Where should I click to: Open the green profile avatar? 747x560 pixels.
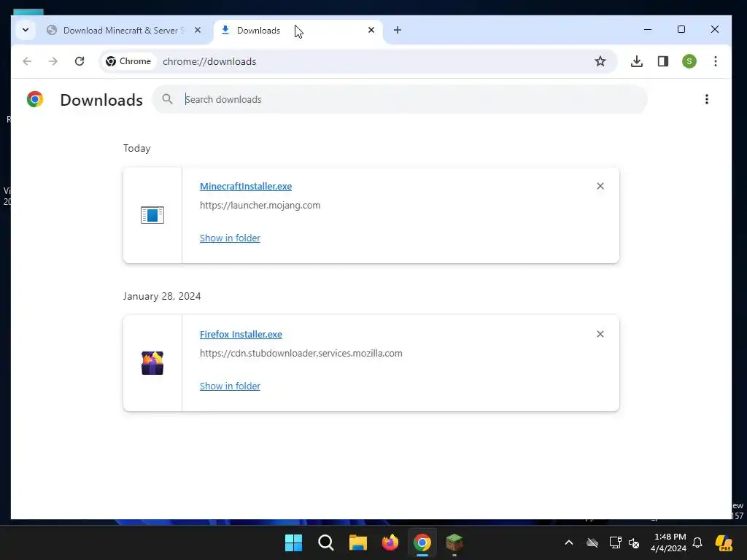click(689, 61)
